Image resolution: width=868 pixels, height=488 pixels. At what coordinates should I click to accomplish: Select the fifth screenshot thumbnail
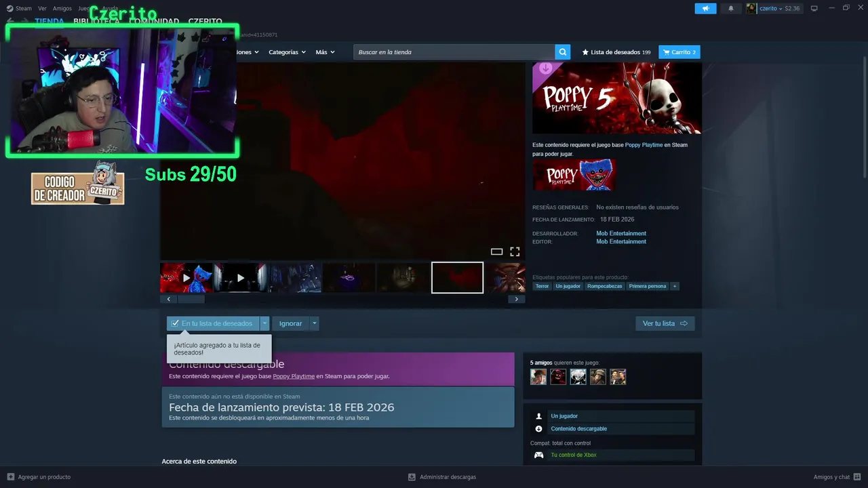(x=403, y=278)
